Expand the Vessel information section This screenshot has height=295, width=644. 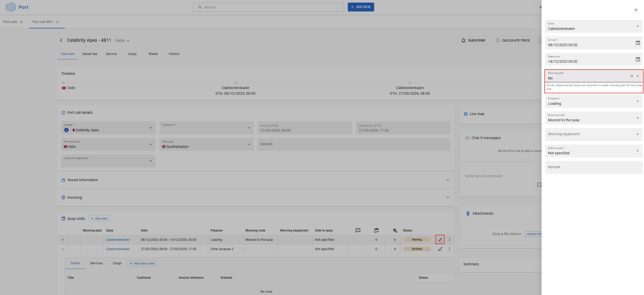448,180
